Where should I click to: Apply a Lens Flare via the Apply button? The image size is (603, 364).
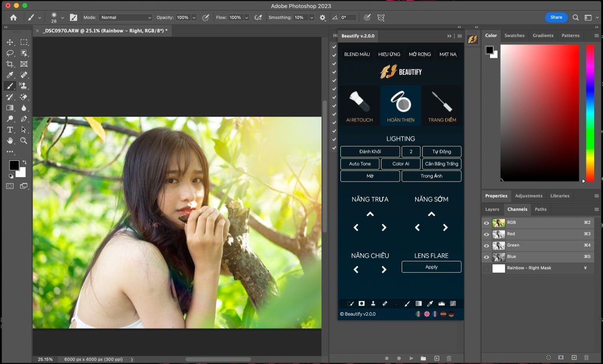pos(431,267)
